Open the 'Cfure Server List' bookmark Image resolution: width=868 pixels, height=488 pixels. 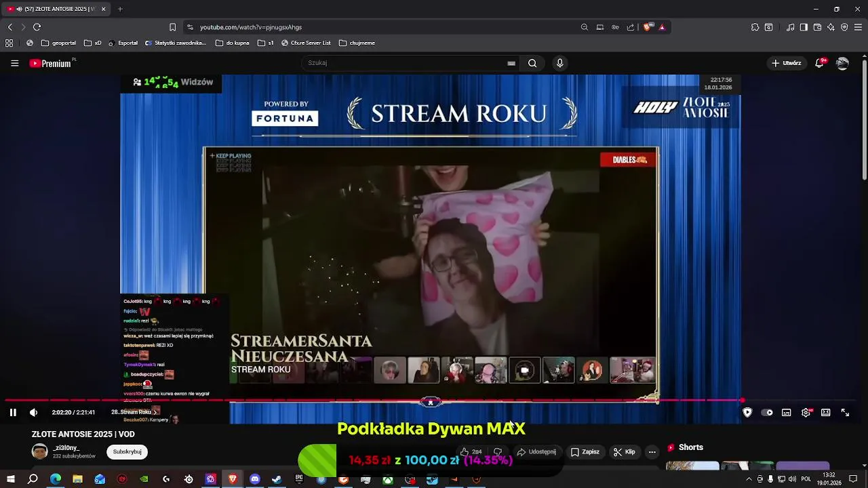pyautogui.click(x=305, y=43)
